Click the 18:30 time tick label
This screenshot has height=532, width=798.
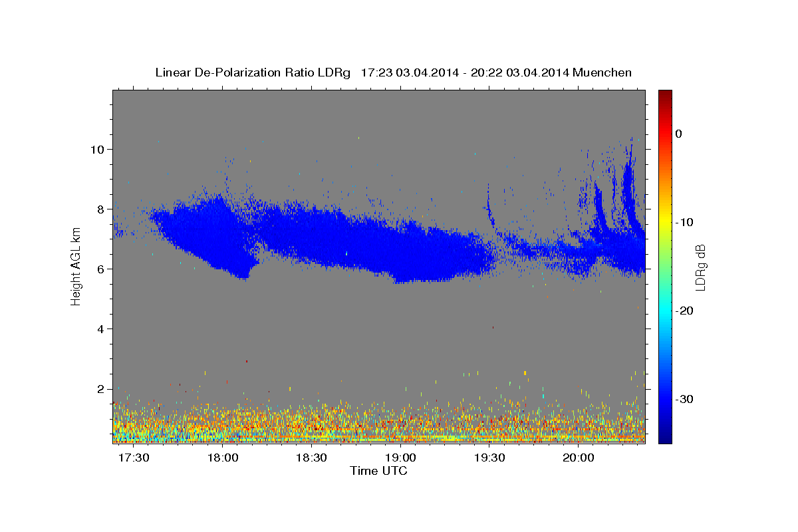[x=311, y=458]
